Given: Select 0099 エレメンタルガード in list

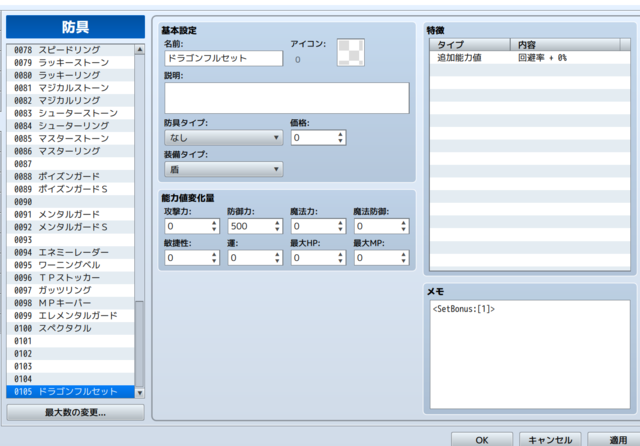Looking at the screenshot, I should [70, 315].
